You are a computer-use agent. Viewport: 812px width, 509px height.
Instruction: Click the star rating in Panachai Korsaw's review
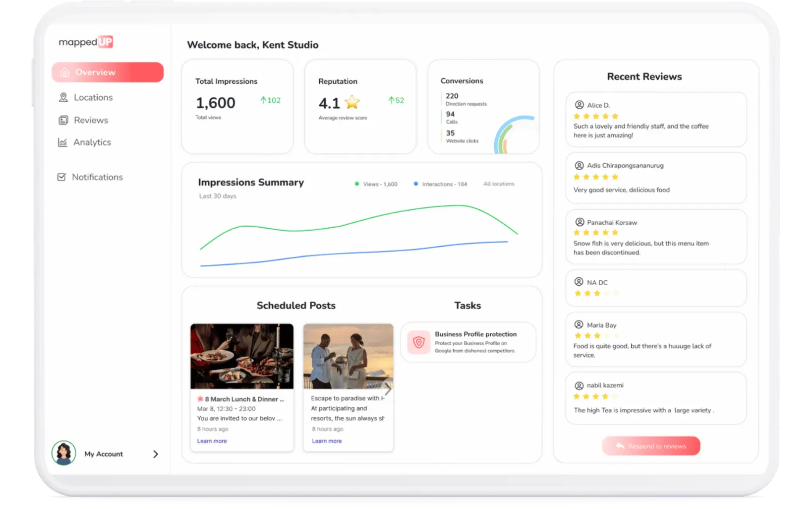click(x=596, y=233)
